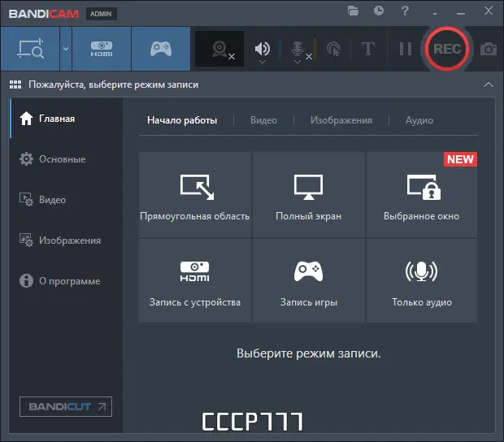
Task: Choose Прямоугольная область recording tile
Action: point(195,195)
